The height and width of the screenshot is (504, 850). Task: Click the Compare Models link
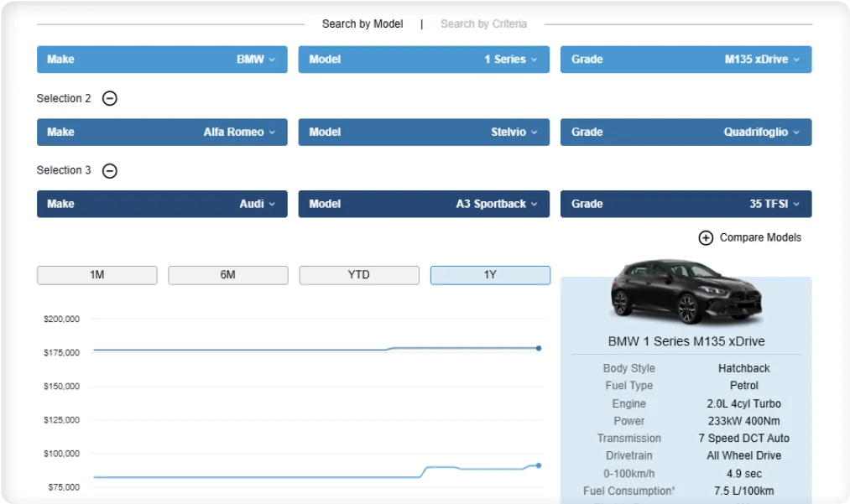coord(760,237)
